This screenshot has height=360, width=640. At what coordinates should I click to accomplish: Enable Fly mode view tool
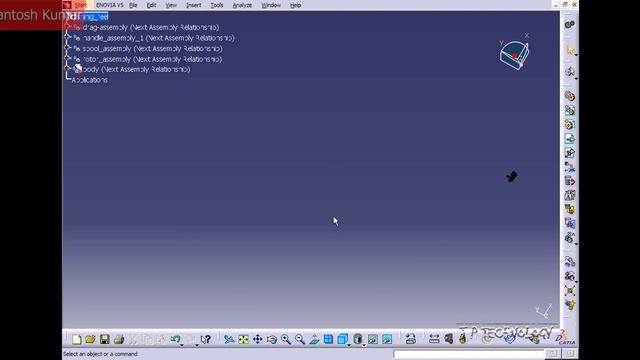pos(229,339)
